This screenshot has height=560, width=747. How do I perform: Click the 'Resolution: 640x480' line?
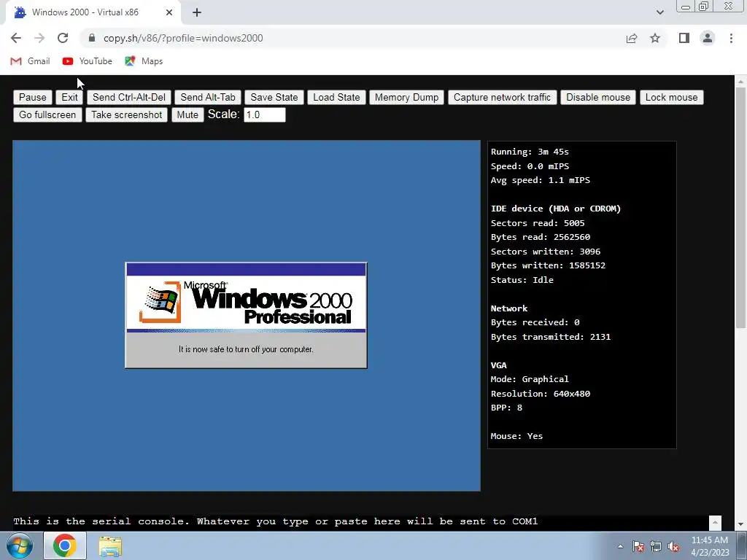541,394
